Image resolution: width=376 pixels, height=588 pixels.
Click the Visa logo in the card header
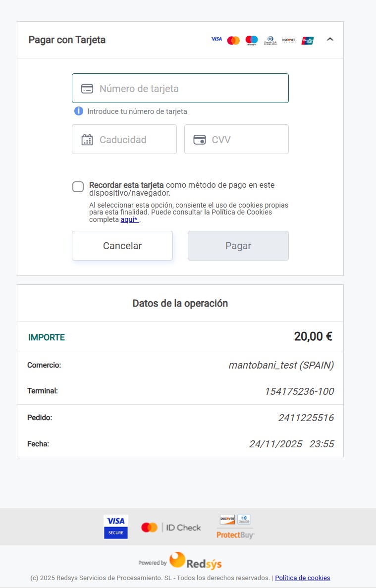[x=216, y=39]
